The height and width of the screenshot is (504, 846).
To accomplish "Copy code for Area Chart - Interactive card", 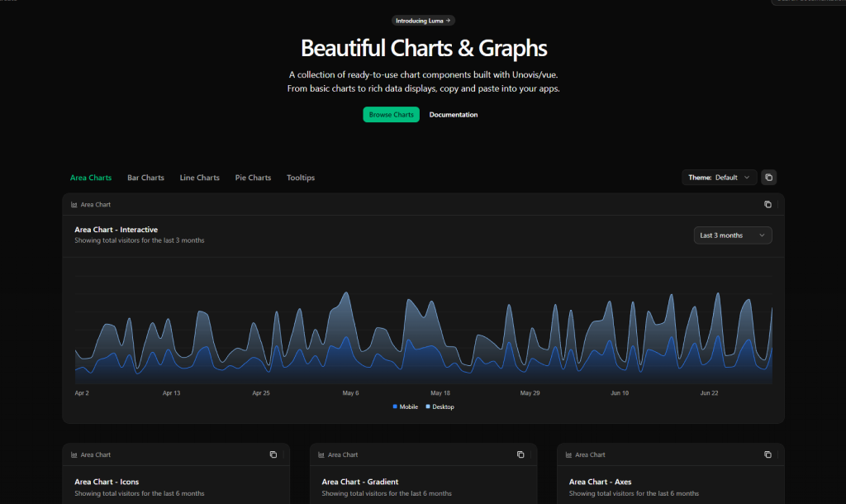I will pyautogui.click(x=768, y=204).
